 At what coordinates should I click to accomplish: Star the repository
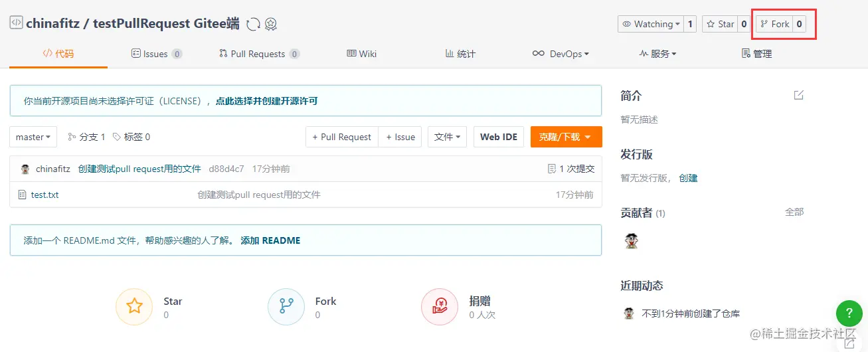pos(720,24)
